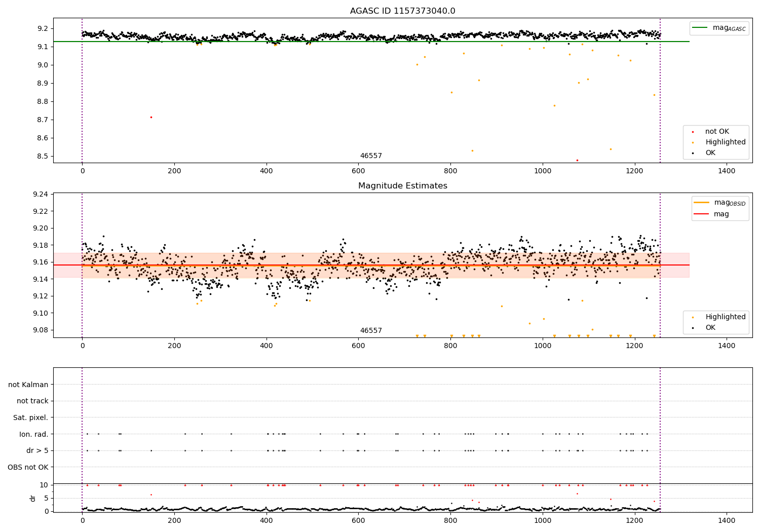The width and height of the screenshot is (760, 532).
Task: Click the 'dr' y-axis label
Action: (x=33, y=498)
